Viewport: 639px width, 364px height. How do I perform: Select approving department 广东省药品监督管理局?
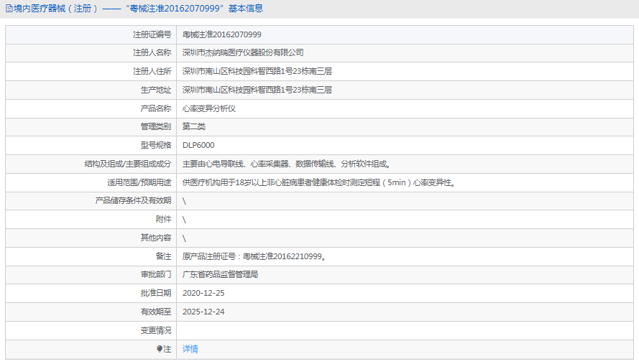pos(220,274)
